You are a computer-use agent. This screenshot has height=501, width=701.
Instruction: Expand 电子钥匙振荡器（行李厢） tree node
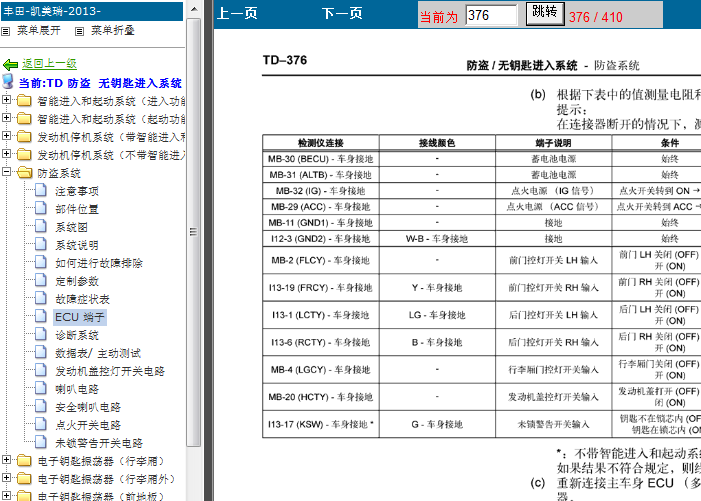[6, 459]
